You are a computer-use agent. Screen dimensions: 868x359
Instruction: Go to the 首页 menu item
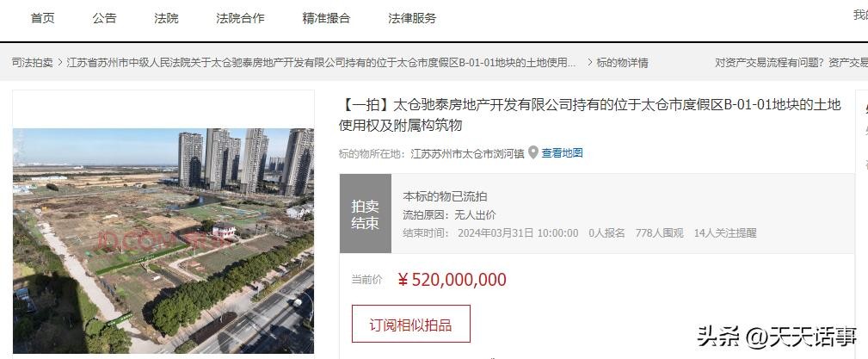(x=43, y=18)
